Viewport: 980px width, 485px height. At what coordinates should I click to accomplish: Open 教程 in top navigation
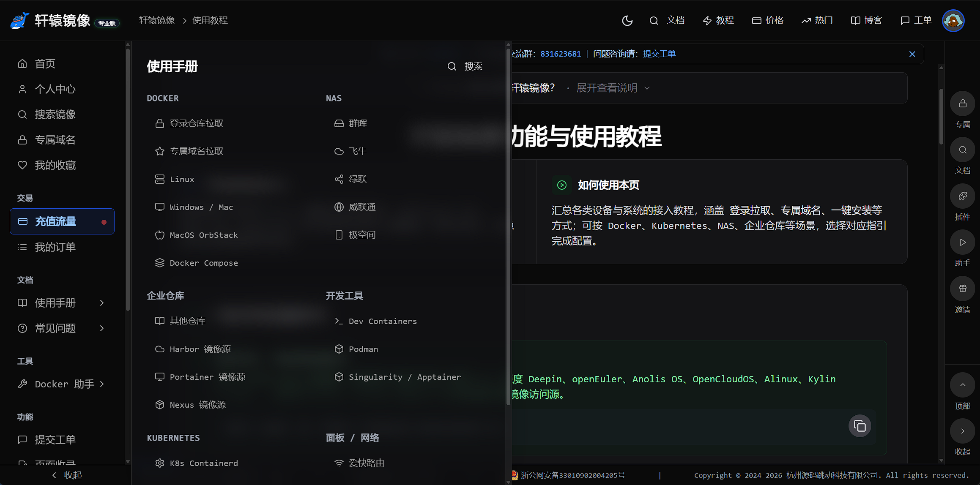(718, 20)
